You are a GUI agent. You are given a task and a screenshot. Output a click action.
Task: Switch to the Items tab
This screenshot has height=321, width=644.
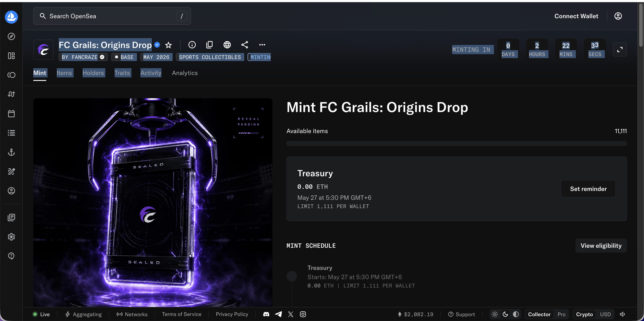point(64,73)
